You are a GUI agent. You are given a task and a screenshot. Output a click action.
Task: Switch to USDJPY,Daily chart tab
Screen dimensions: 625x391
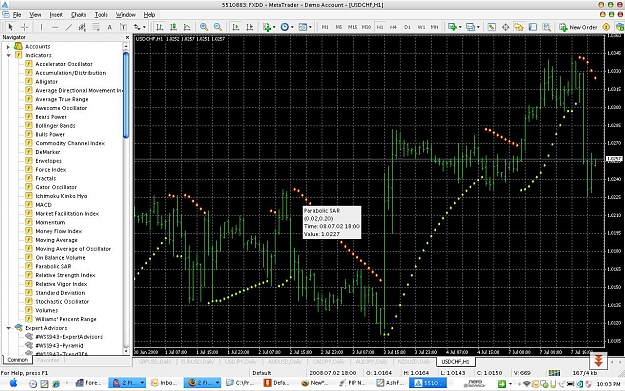[240, 362]
